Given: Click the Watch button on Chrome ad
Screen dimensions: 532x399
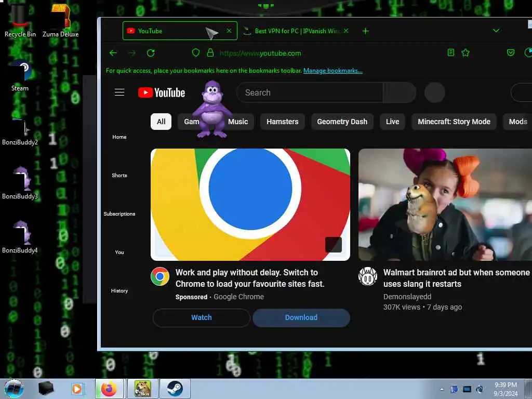Looking at the screenshot, I should [x=202, y=317].
